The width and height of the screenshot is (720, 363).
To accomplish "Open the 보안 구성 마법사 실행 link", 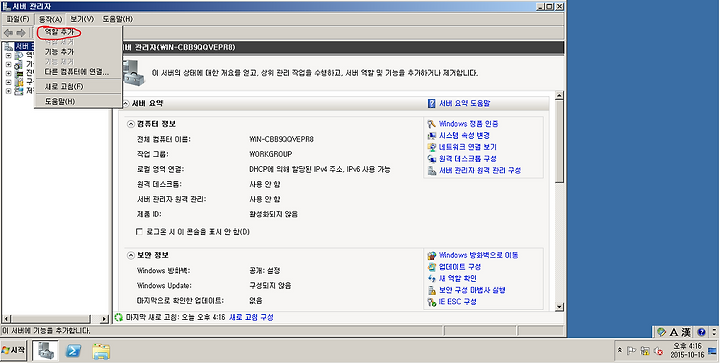I will [x=472, y=290].
